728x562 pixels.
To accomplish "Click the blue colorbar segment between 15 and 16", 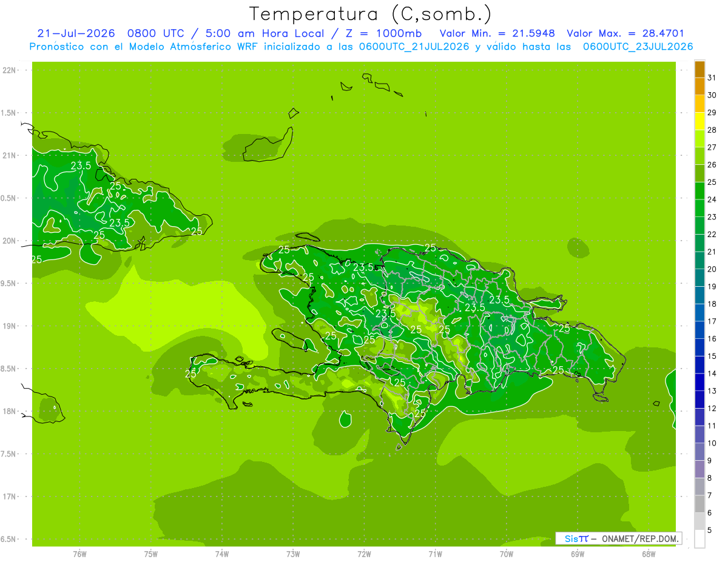I will [699, 347].
